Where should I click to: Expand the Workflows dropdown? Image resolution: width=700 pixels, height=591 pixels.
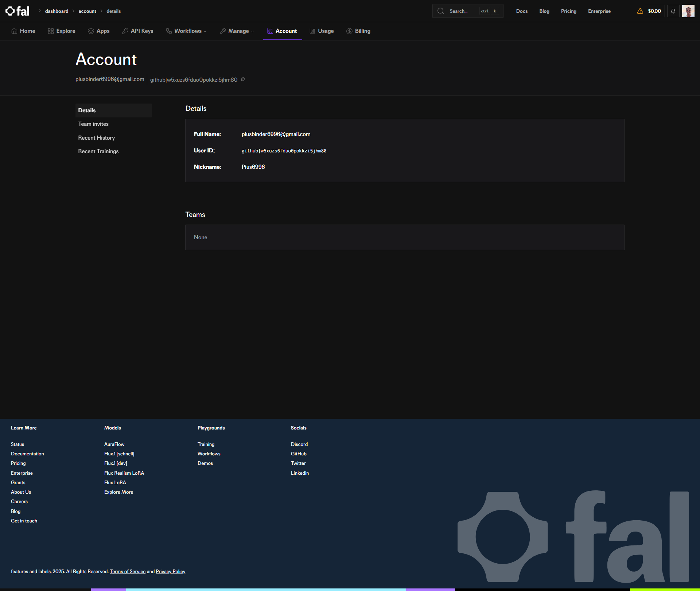click(186, 31)
